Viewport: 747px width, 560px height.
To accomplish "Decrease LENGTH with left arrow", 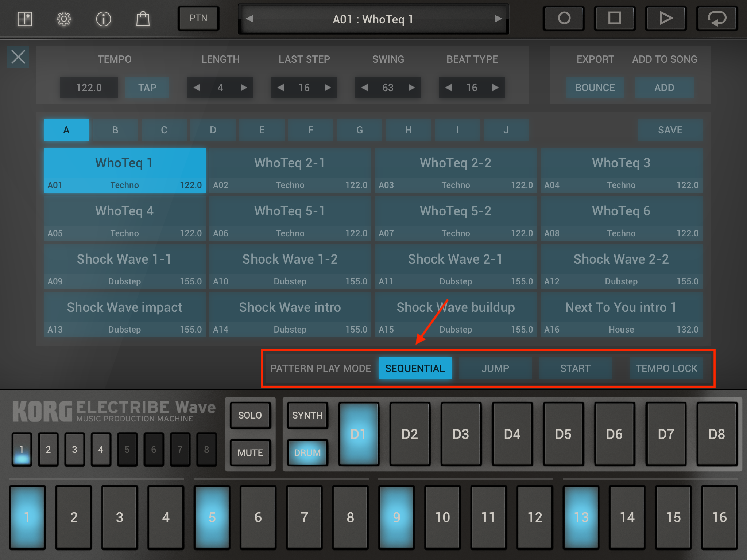I will coord(197,87).
